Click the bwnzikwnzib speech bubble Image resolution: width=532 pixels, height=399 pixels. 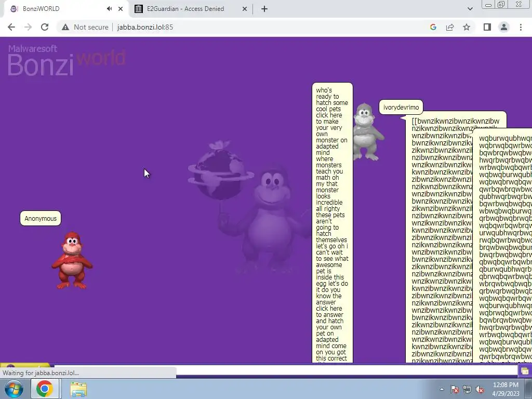click(x=440, y=237)
